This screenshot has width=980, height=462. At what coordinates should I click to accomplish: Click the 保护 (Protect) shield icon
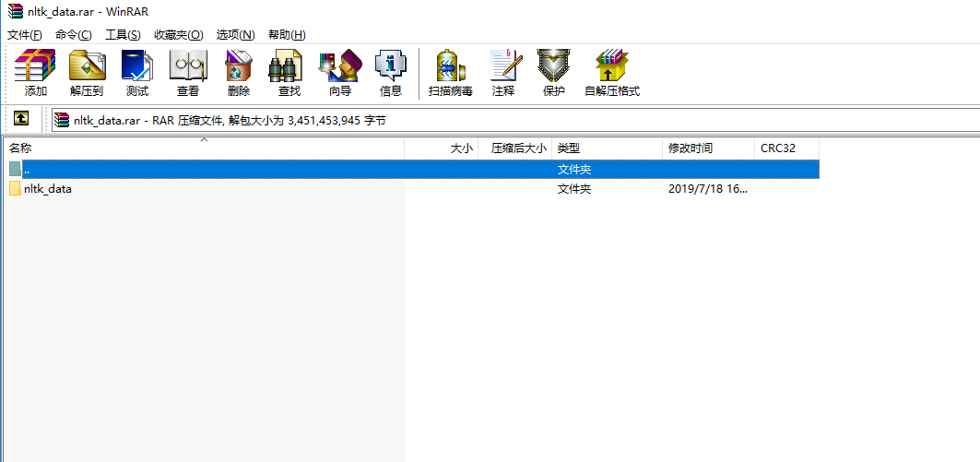(553, 65)
